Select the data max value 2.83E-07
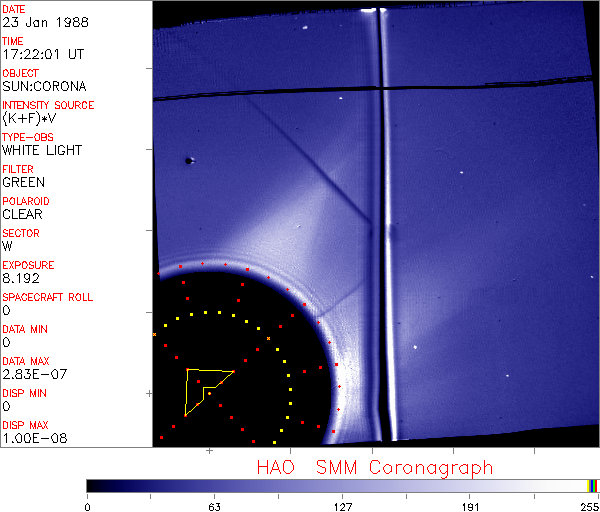600x512 pixels. [x=32, y=374]
